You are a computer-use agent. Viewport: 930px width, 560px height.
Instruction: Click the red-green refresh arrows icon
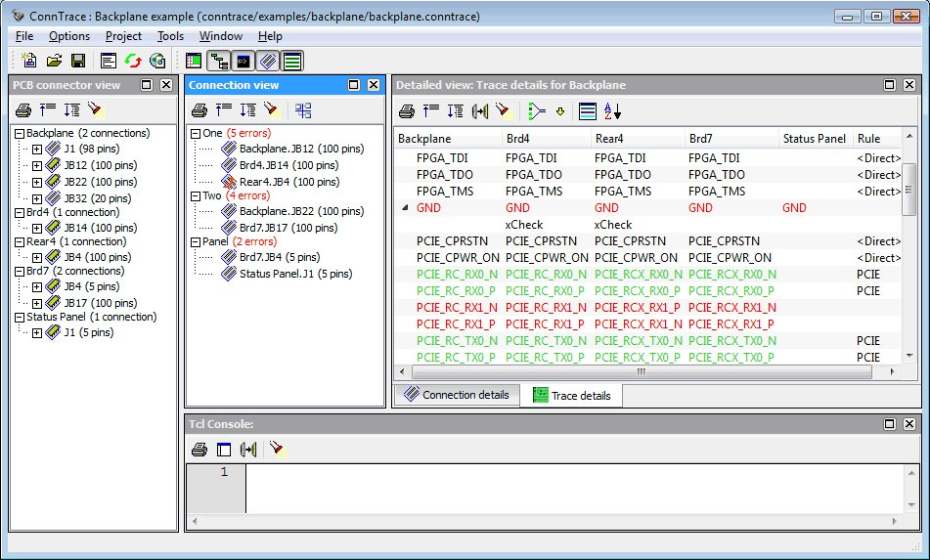click(x=133, y=61)
